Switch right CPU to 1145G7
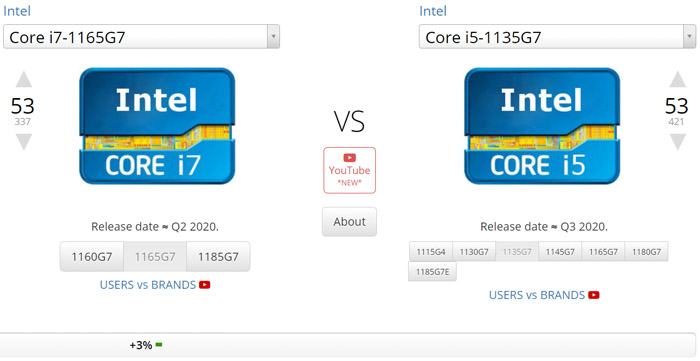 (x=560, y=252)
